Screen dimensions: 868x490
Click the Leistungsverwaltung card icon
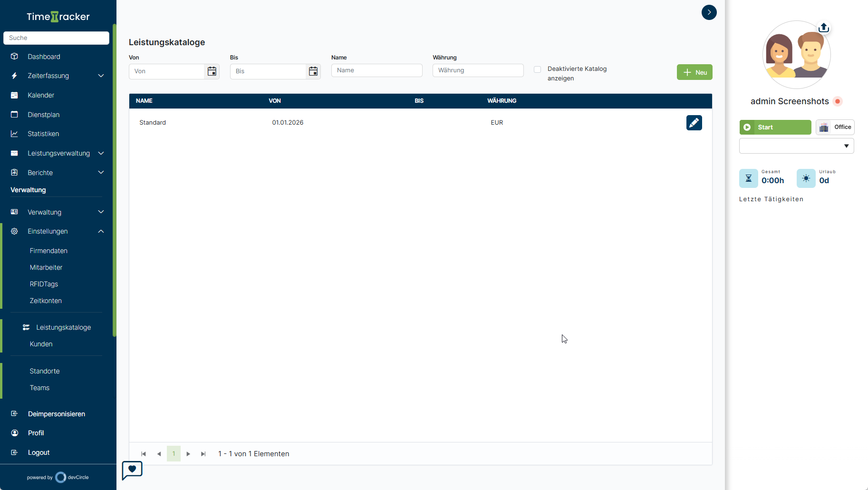coord(14,153)
